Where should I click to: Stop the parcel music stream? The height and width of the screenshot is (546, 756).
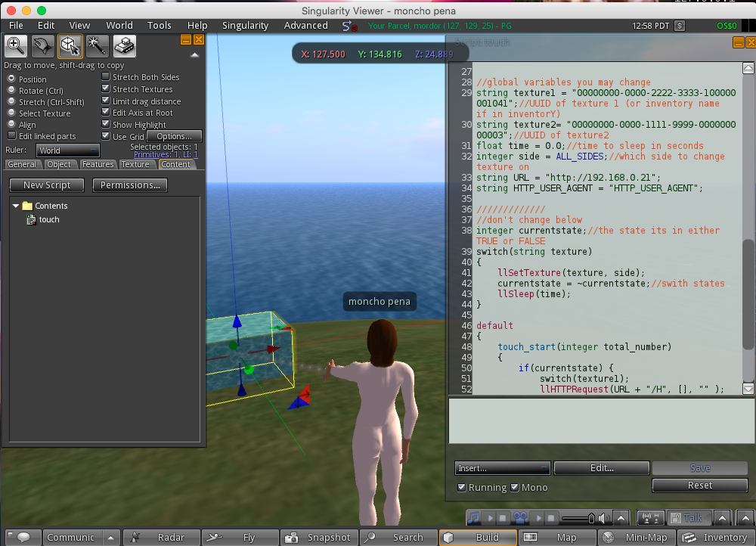point(503,518)
